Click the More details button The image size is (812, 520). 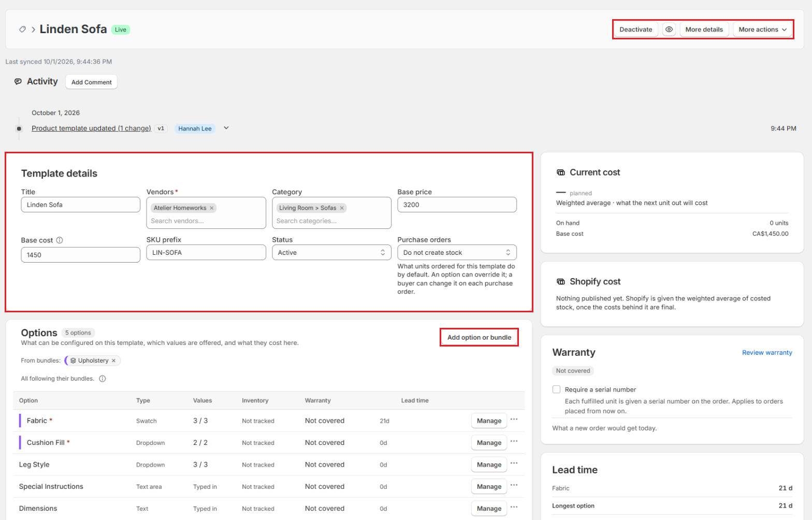704,30
